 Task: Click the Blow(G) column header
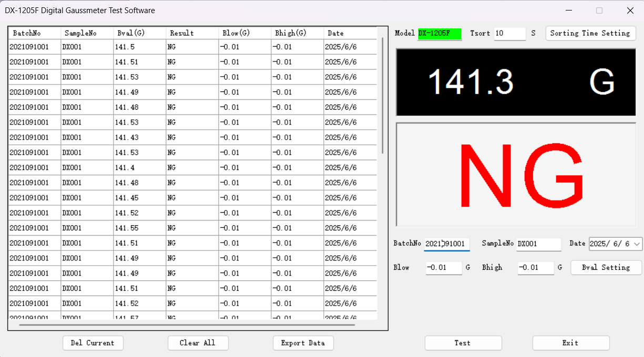(x=245, y=33)
